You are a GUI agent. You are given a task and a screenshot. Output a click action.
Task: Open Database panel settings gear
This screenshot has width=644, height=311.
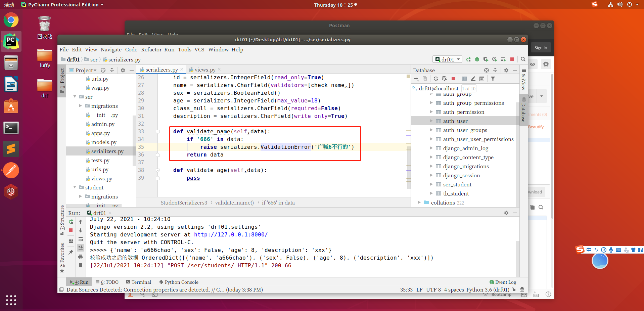click(x=506, y=70)
